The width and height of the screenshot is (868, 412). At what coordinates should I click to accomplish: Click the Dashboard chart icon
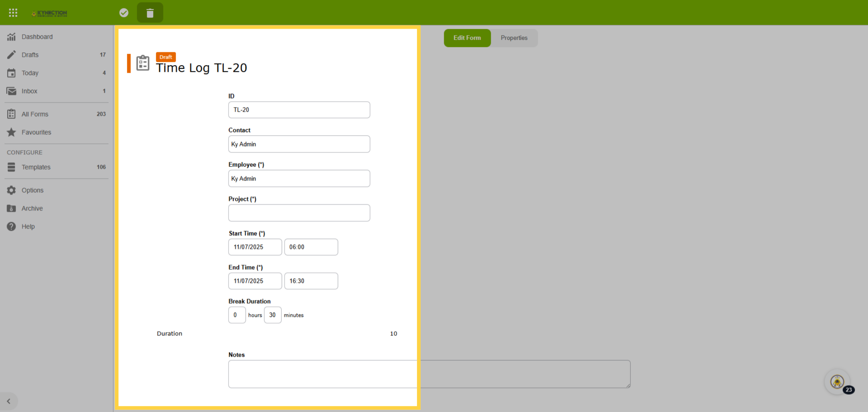(x=11, y=37)
